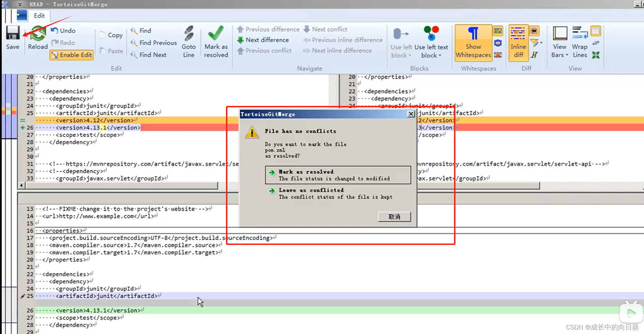Choose Find Next
The width and height of the screenshot is (644, 334).
(149, 55)
